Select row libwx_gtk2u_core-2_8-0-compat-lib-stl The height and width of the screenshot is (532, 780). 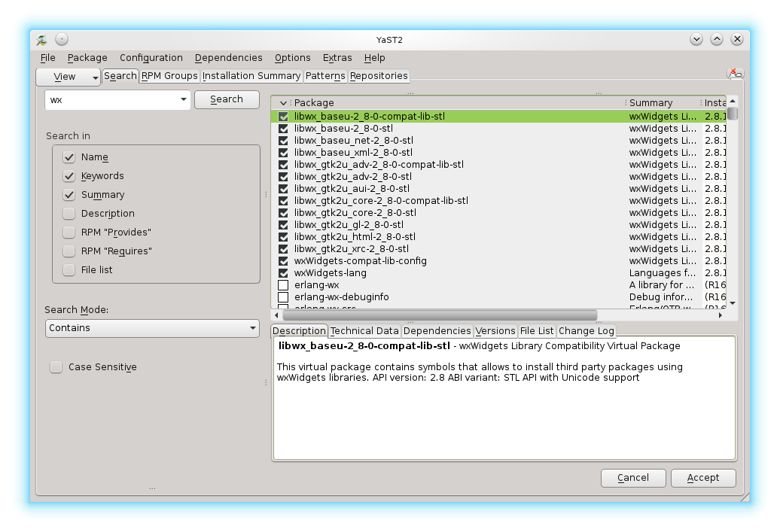(x=498, y=201)
